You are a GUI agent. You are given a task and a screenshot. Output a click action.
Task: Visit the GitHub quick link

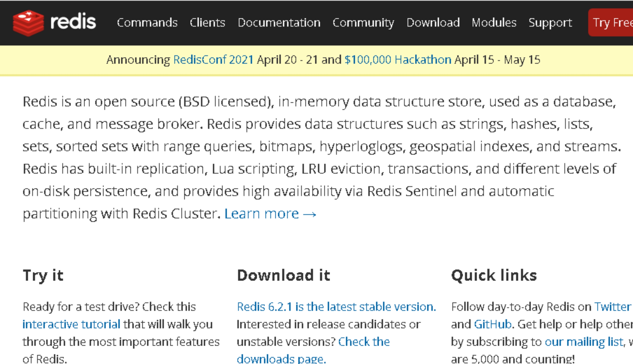coord(493,324)
